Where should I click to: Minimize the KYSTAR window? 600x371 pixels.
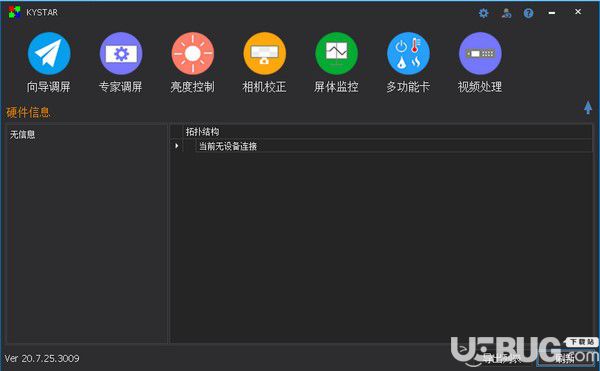point(552,13)
